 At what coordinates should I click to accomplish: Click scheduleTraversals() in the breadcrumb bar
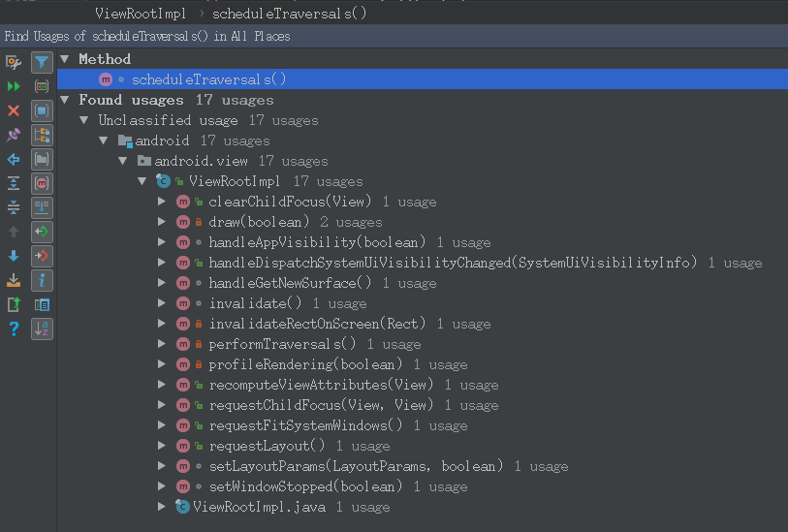coord(290,14)
